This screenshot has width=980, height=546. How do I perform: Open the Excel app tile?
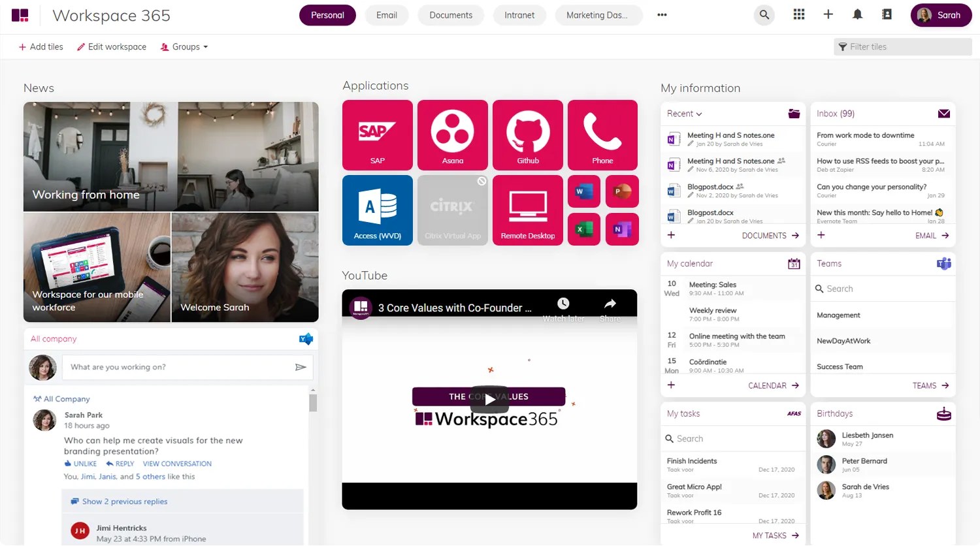584,229
